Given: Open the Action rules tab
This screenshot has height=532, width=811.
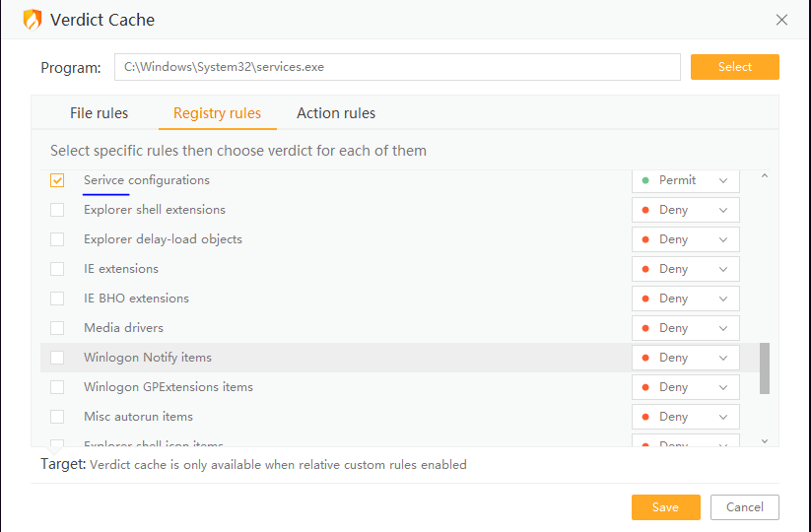Looking at the screenshot, I should tap(336, 113).
